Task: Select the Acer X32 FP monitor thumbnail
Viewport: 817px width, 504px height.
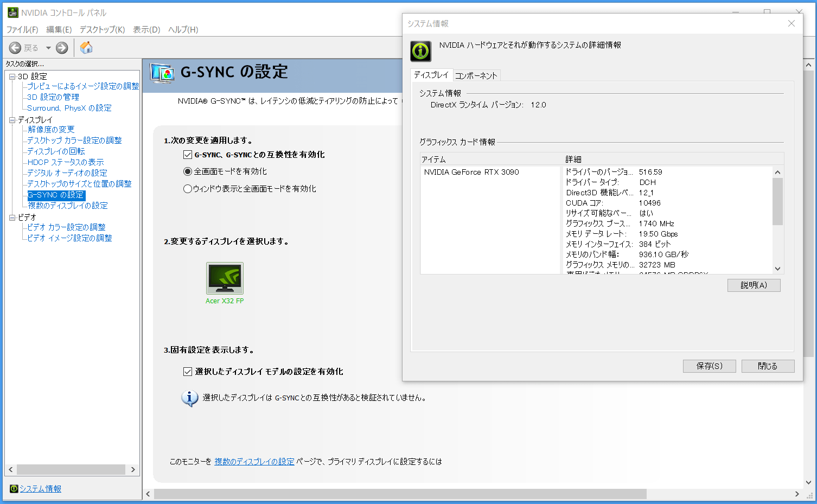Action: click(225, 278)
